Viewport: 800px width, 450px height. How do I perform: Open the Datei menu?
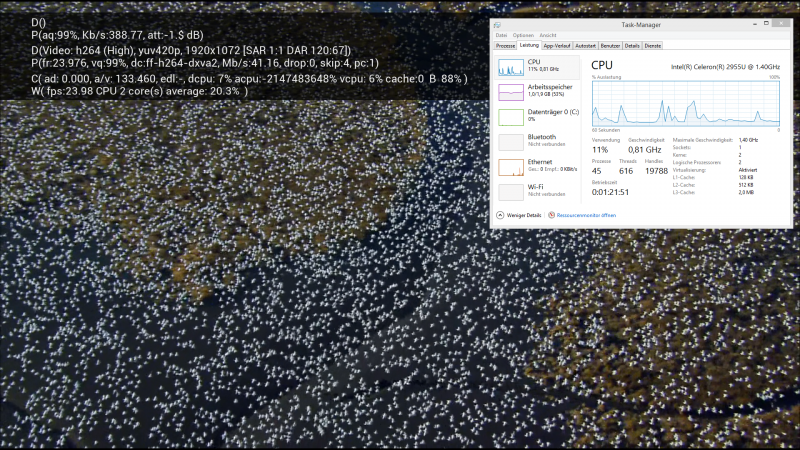pos(501,36)
